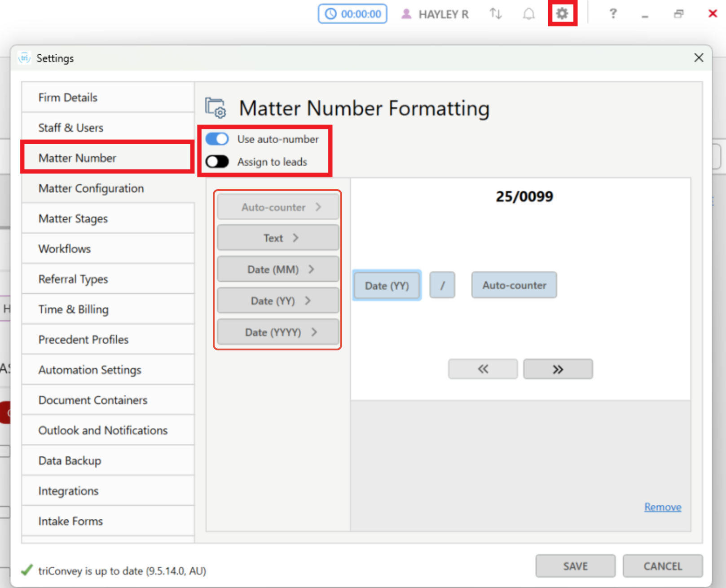This screenshot has width=726, height=588.
Task: Select Referral Types
Action: point(108,279)
